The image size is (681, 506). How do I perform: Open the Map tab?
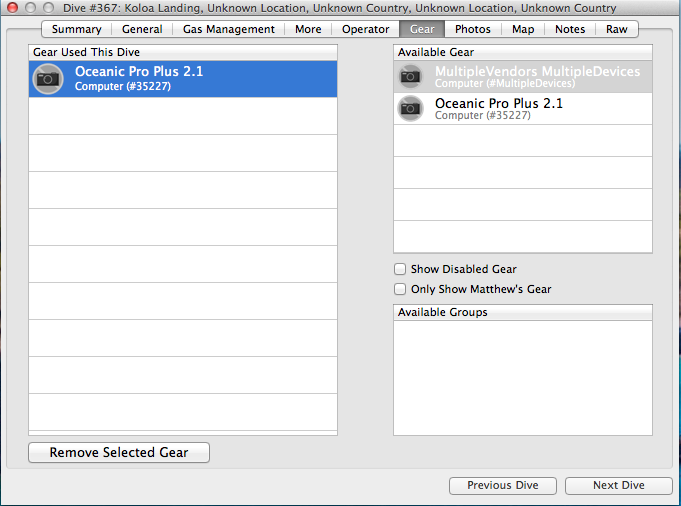(x=523, y=29)
